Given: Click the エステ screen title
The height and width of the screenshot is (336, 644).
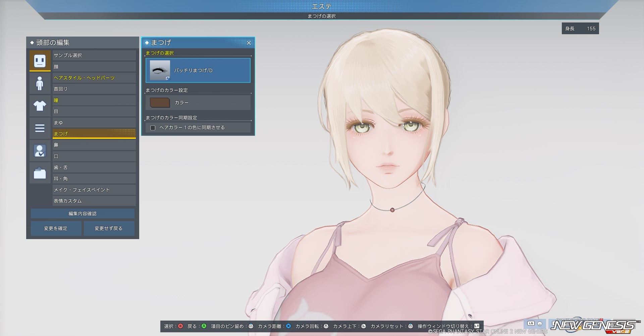Looking at the screenshot, I should (322, 6).
